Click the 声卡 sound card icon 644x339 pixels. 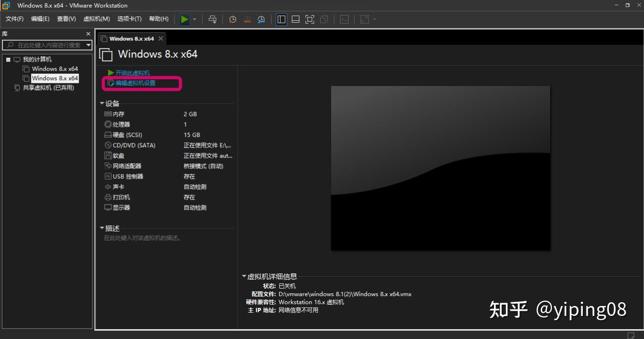point(108,187)
